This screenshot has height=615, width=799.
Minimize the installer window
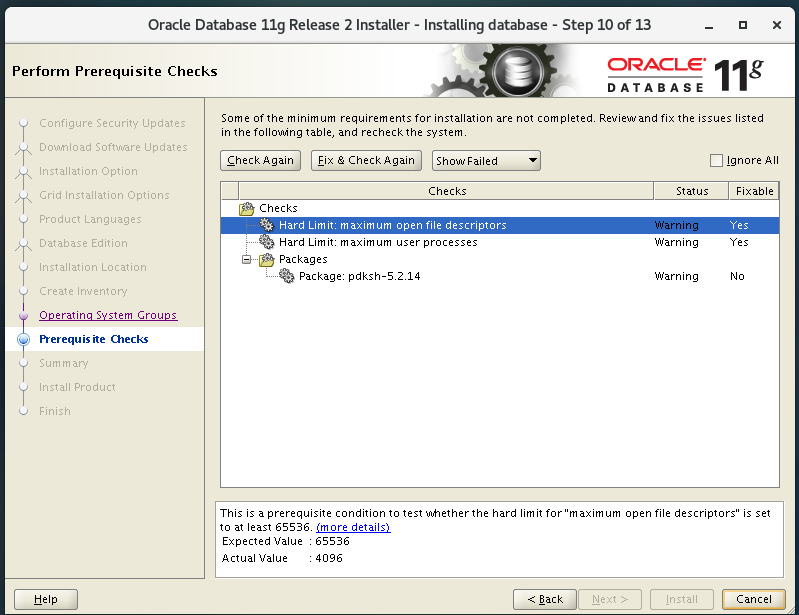708,25
